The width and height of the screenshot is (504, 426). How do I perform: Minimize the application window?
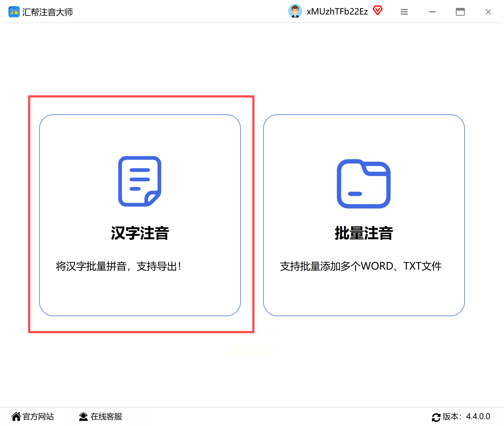click(432, 12)
